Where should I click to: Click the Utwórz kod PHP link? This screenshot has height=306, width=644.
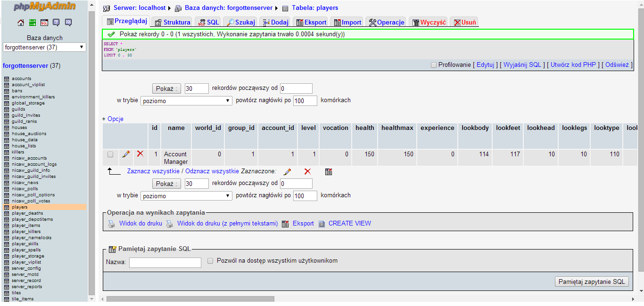click(x=573, y=65)
